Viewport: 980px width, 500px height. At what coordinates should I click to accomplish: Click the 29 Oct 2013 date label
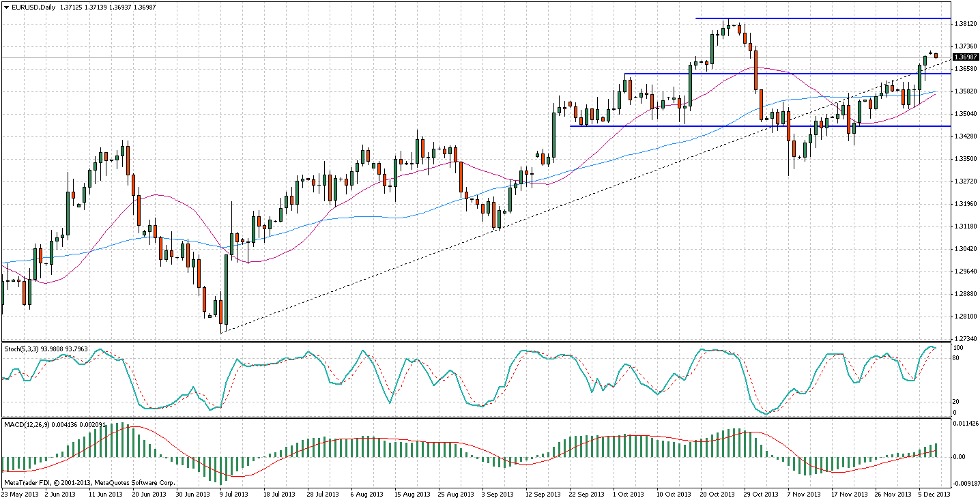pos(760,494)
